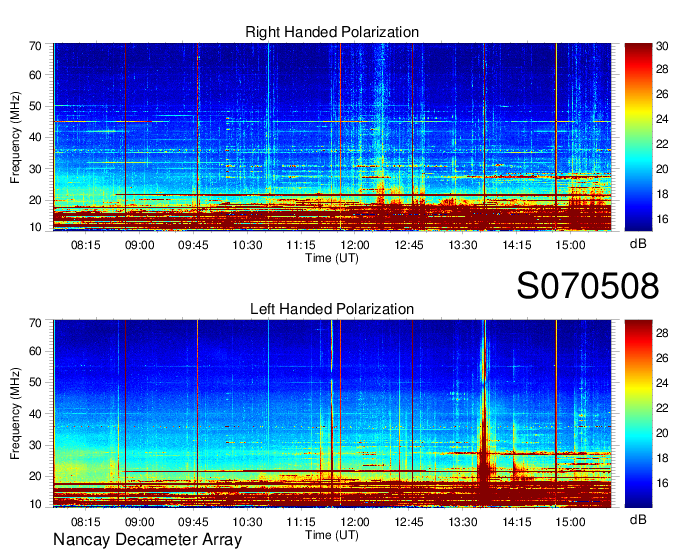Image resolution: width=680 pixels, height=552 pixels.
Task: Click the 09:45 time tick of Left Handed plot
Action: point(193,522)
